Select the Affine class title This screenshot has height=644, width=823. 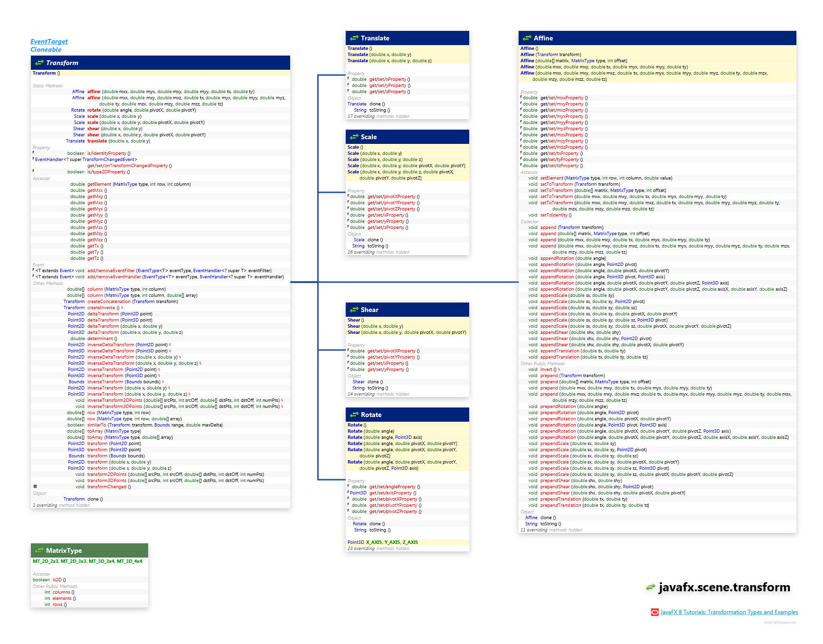click(x=543, y=38)
